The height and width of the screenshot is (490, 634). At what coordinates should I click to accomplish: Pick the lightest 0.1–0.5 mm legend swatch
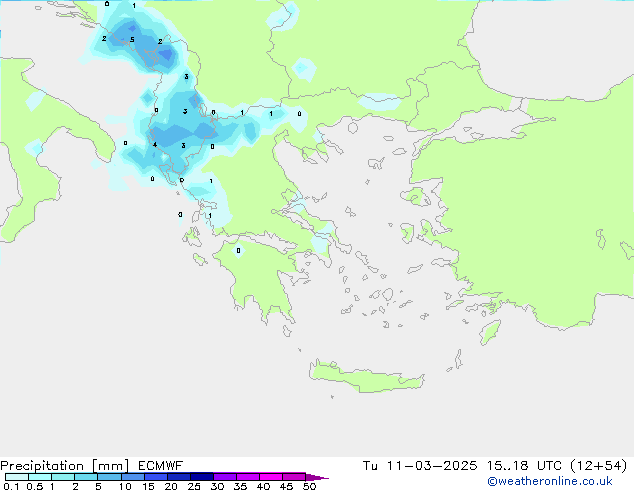tap(17, 477)
